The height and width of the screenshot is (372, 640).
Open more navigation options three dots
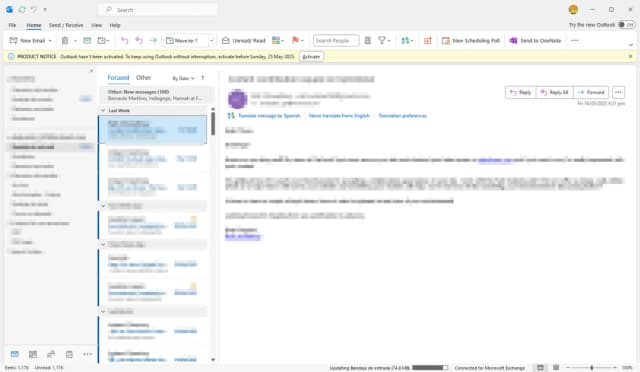pos(87,354)
